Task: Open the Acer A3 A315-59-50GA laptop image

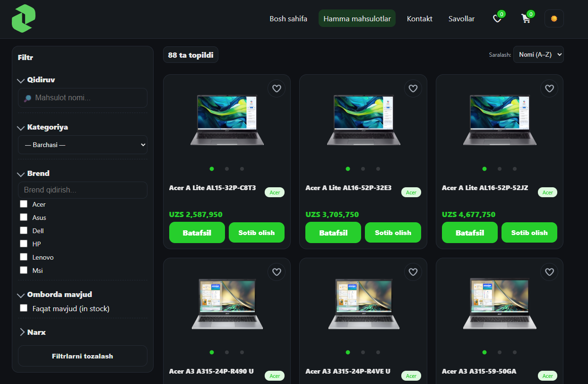Action: pos(500,304)
